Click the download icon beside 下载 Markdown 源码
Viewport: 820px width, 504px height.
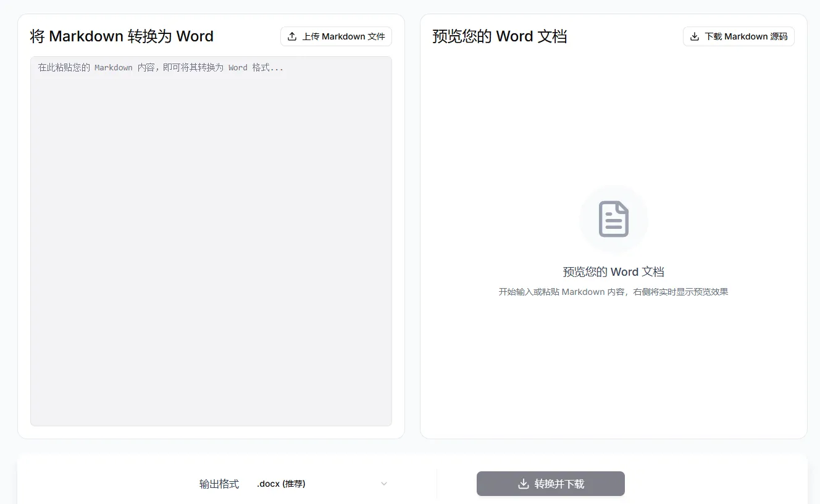point(695,36)
